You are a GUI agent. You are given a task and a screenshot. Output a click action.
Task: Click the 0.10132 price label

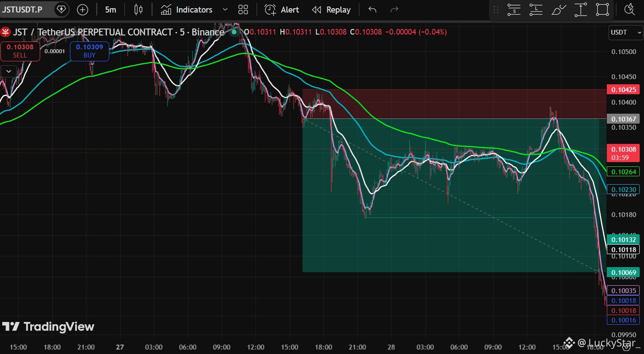pyautogui.click(x=623, y=240)
